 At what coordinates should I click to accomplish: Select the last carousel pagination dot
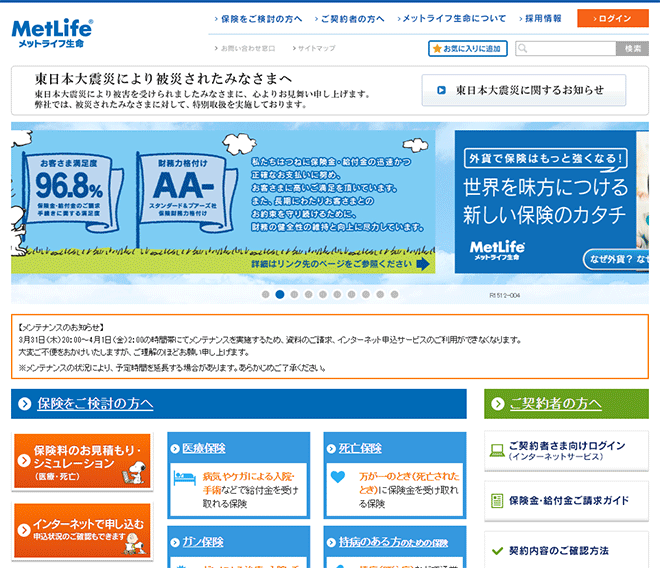coord(394,294)
